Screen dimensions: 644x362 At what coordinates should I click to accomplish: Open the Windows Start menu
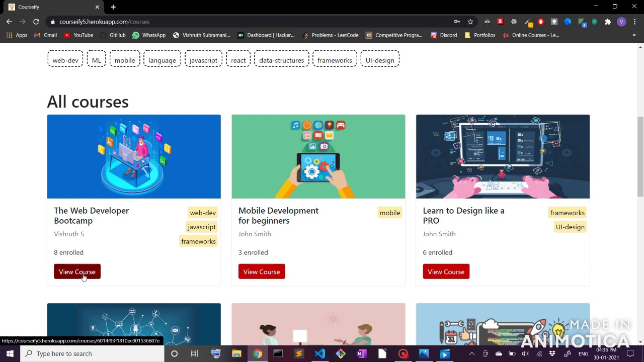click(10, 353)
